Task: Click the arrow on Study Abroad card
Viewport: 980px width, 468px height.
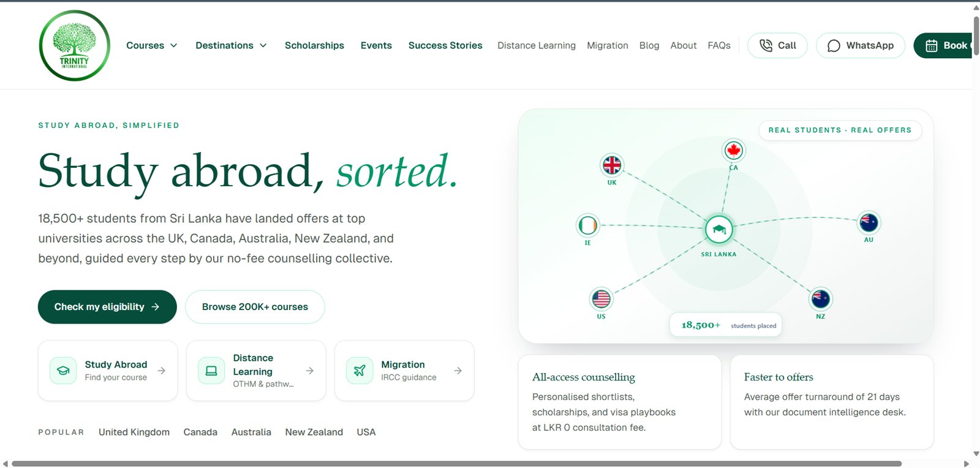Action: pyautogui.click(x=162, y=371)
